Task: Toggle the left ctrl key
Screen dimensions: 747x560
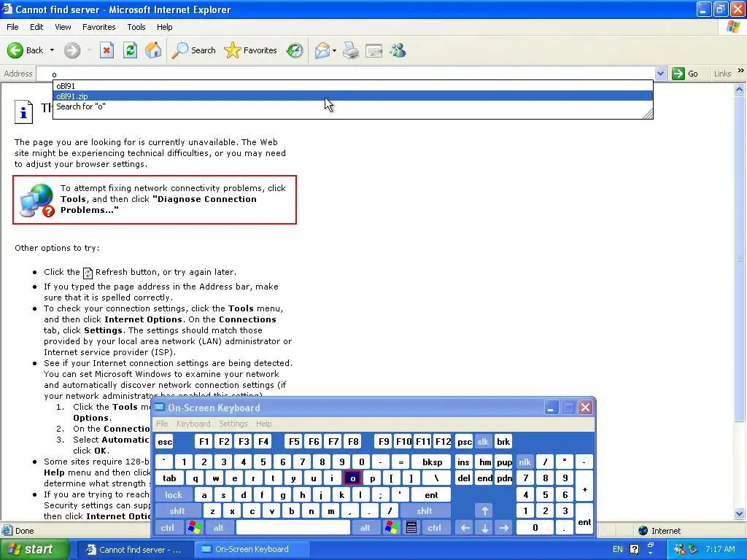Action: tap(168, 527)
